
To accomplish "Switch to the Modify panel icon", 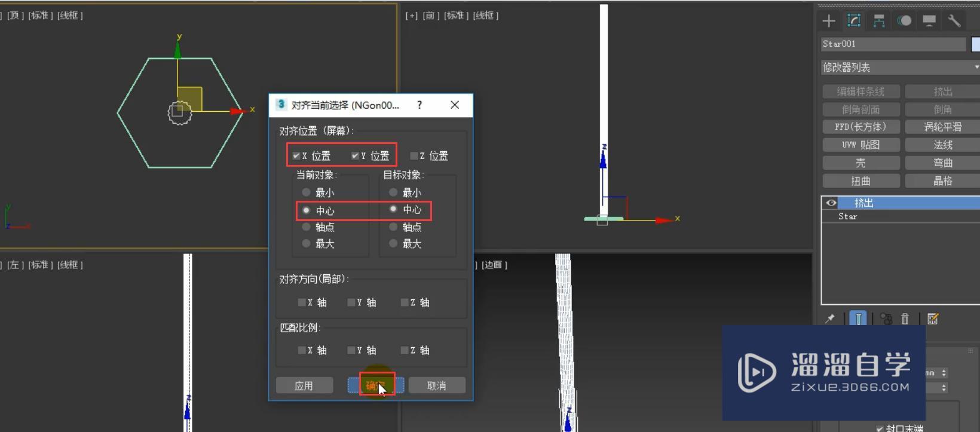I will pyautogui.click(x=854, y=21).
